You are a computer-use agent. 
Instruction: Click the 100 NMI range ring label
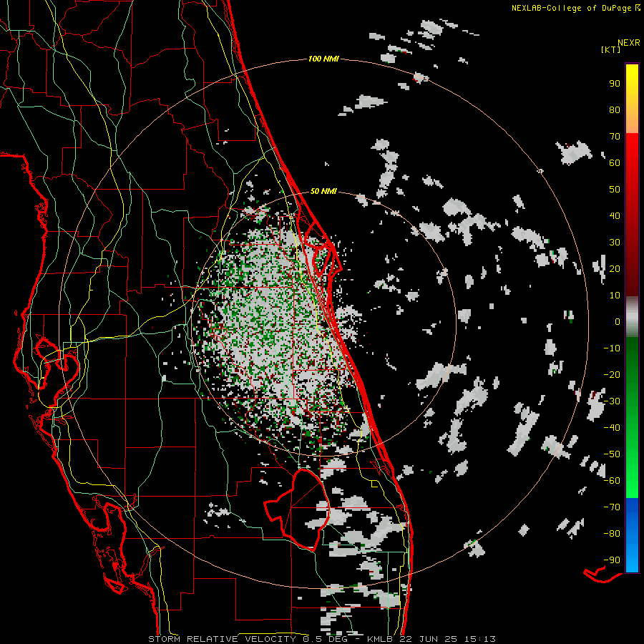click(x=323, y=59)
